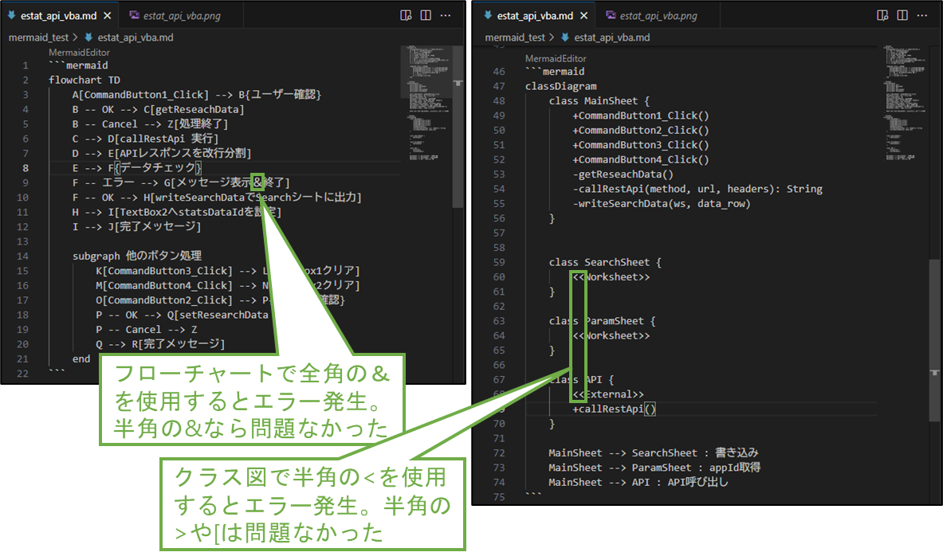This screenshot has height=560, width=943.
Task: Open preview to the side in left editor
Action: (x=406, y=16)
